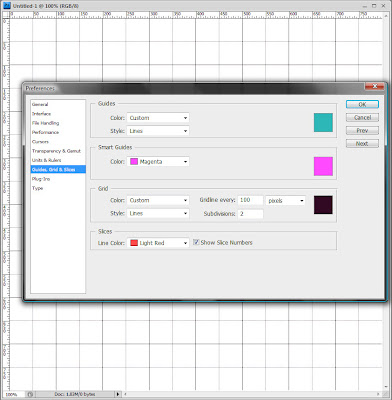The image size is (392, 400).
Task: Open the Guides Style dropdown
Action: tap(158, 131)
